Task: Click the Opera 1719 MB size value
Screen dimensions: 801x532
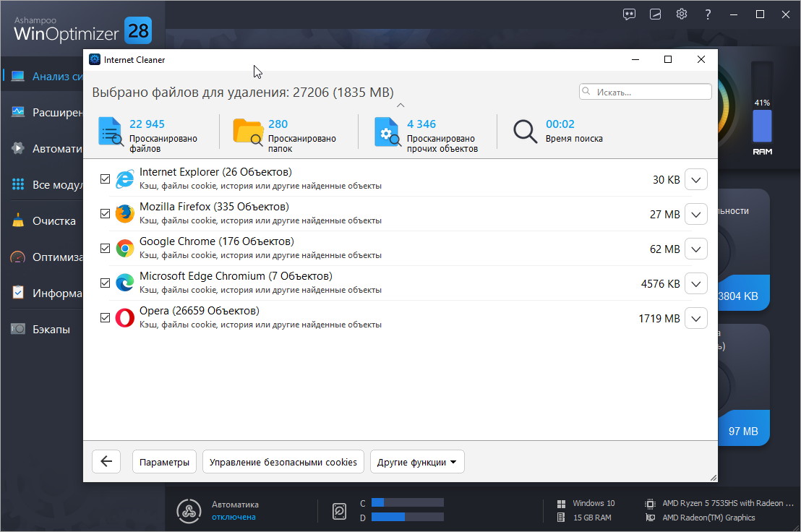Action: [659, 319]
